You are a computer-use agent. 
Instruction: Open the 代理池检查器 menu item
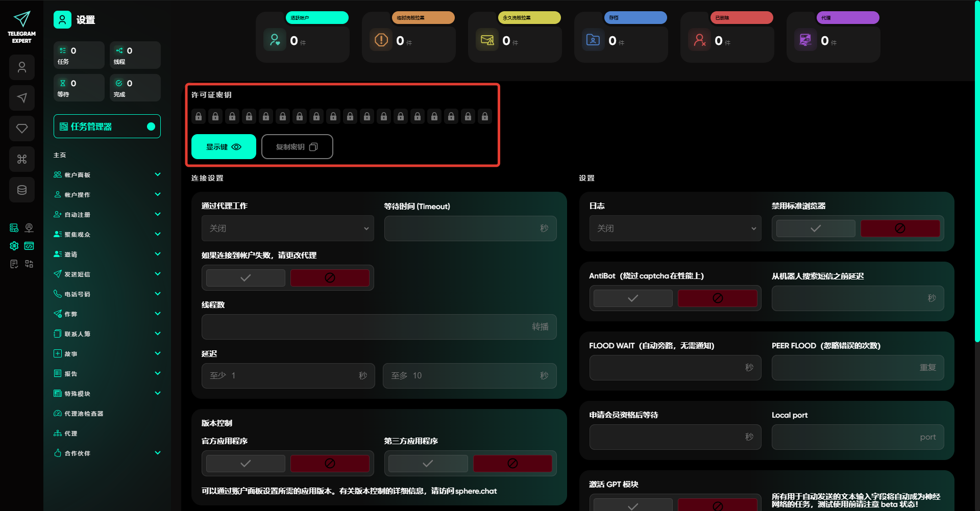coord(84,414)
